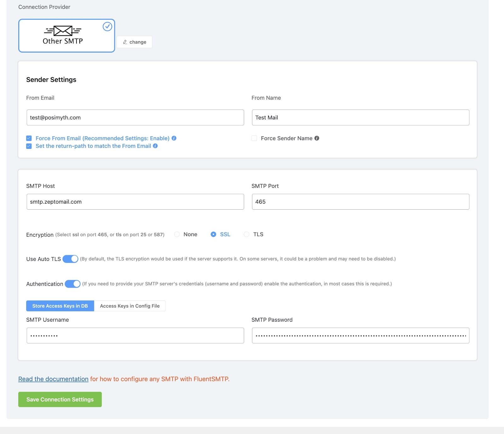Image resolution: width=504 pixels, height=434 pixels.
Task: Disable the Use Auto TLS toggle
Action: tap(71, 259)
